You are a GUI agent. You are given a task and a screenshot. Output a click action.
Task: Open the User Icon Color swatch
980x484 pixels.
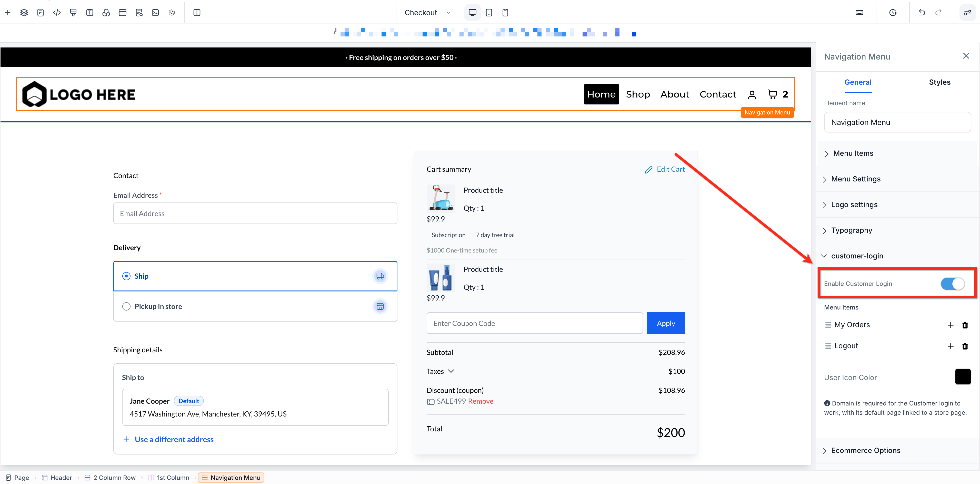pos(963,377)
